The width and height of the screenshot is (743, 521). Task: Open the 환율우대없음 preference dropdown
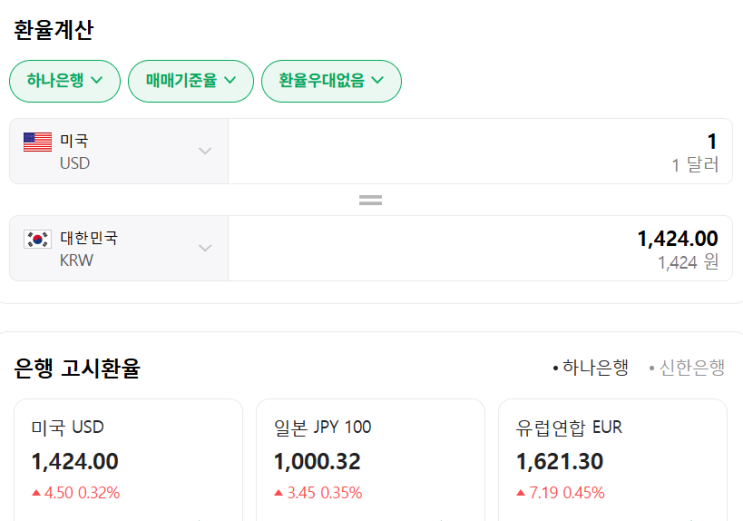click(x=331, y=81)
